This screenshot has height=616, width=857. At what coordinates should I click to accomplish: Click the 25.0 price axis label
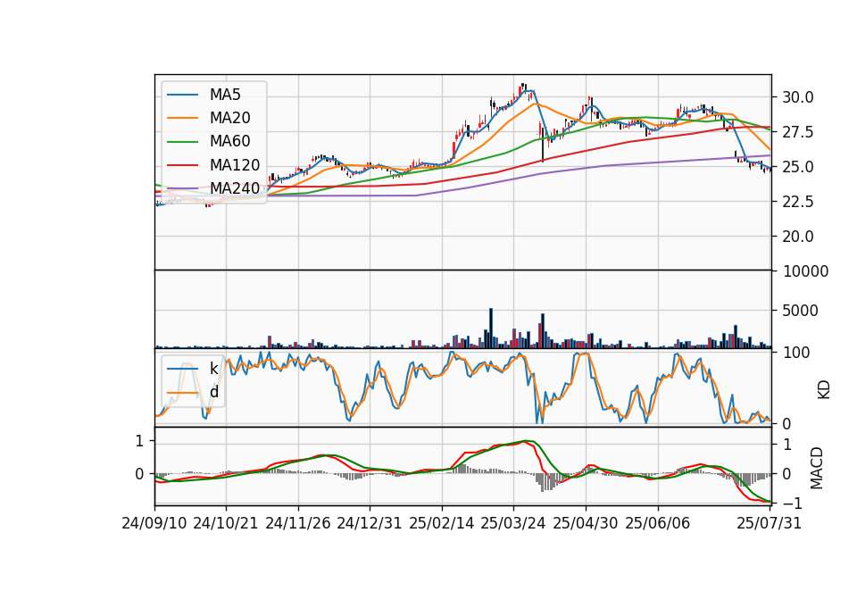coord(798,167)
